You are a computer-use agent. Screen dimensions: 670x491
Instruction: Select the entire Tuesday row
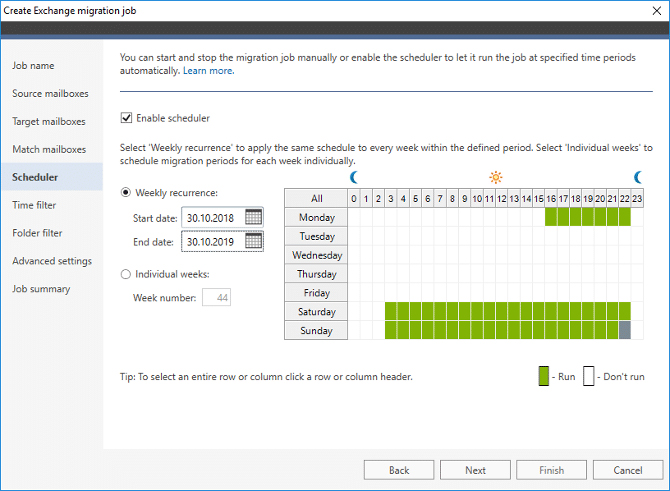pyautogui.click(x=316, y=236)
